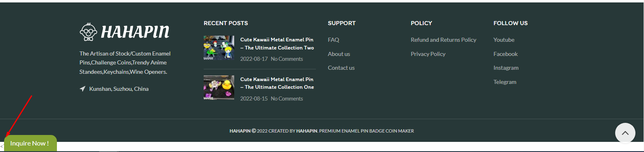The width and height of the screenshot is (644, 152).
Task: Visit the Instagram link
Action: [506, 68]
